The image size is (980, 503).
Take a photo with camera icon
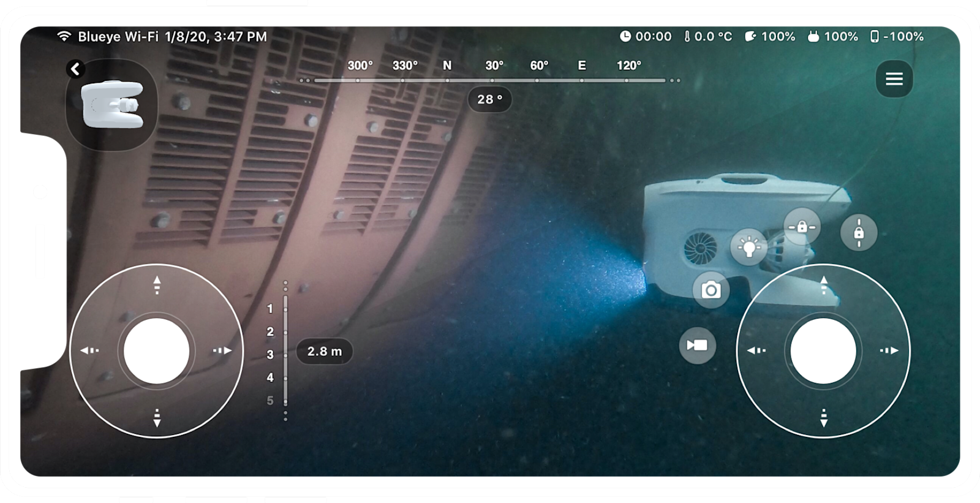[x=710, y=289]
